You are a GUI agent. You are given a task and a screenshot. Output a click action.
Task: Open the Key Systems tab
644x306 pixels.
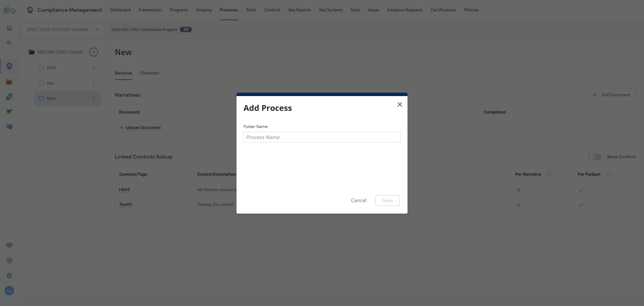point(331,10)
